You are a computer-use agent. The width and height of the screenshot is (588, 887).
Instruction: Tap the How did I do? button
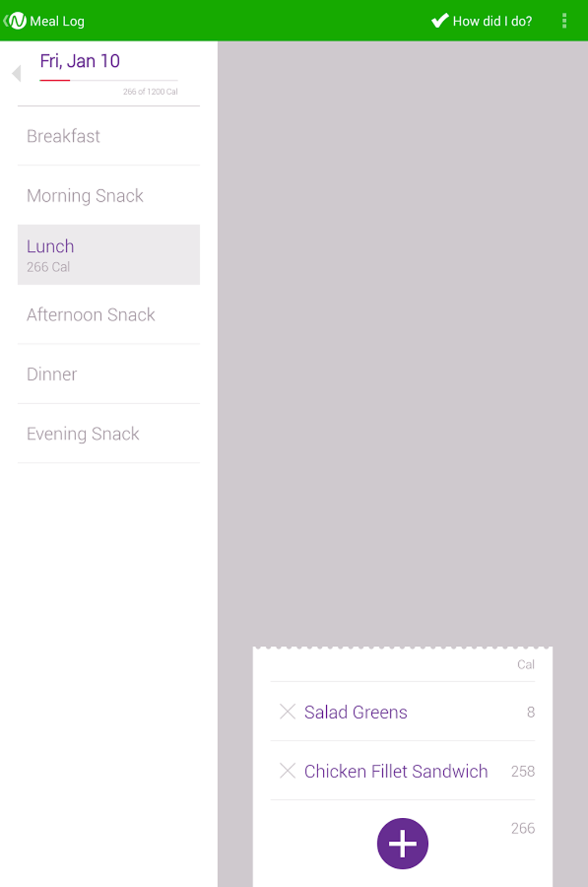[x=492, y=21]
